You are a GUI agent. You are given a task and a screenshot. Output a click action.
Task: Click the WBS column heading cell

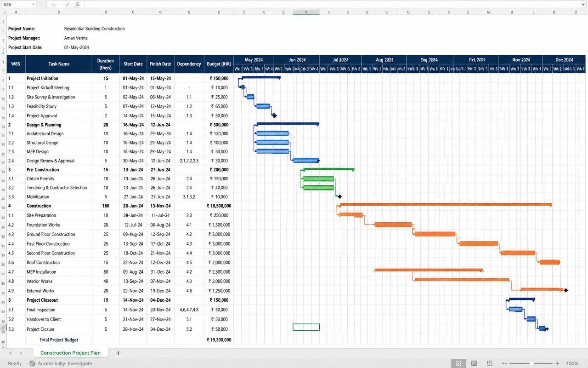pyautogui.click(x=16, y=64)
